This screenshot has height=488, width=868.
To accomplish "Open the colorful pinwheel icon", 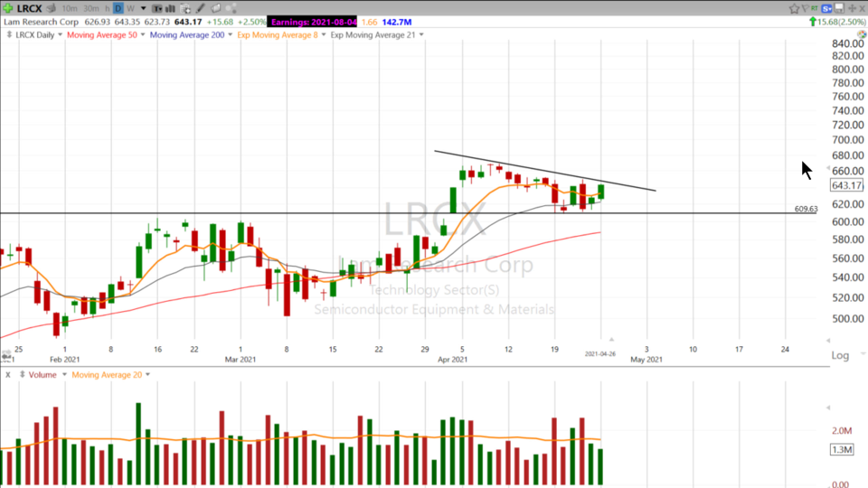I will click(862, 34).
